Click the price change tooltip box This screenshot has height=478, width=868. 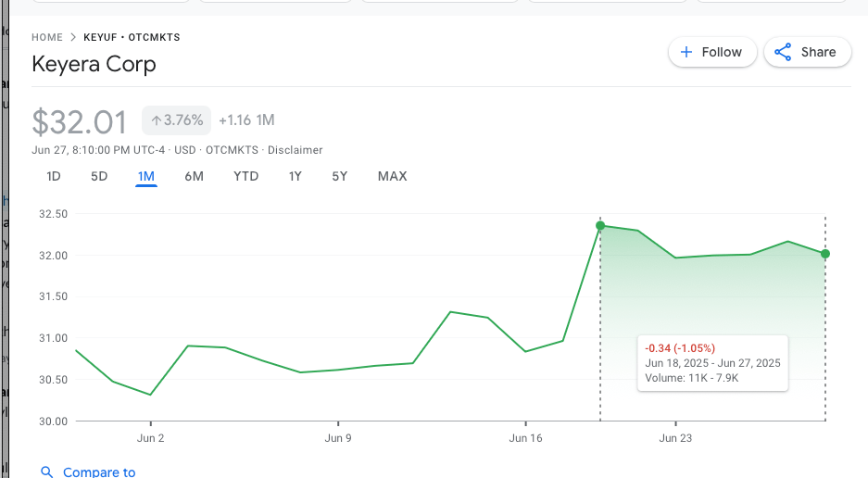[712, 363]
